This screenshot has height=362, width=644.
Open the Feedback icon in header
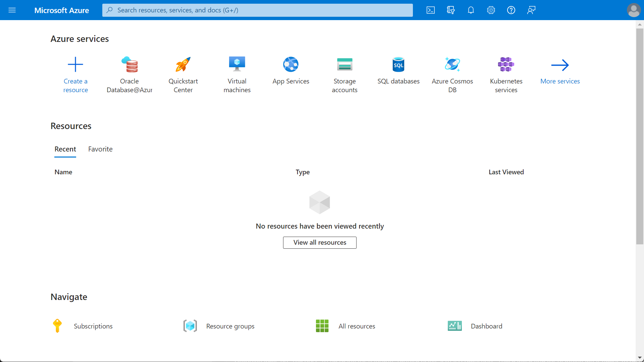(531, 10)
